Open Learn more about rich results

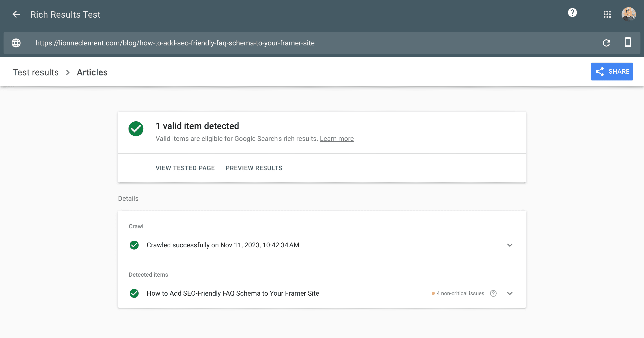tap(337, 138)
